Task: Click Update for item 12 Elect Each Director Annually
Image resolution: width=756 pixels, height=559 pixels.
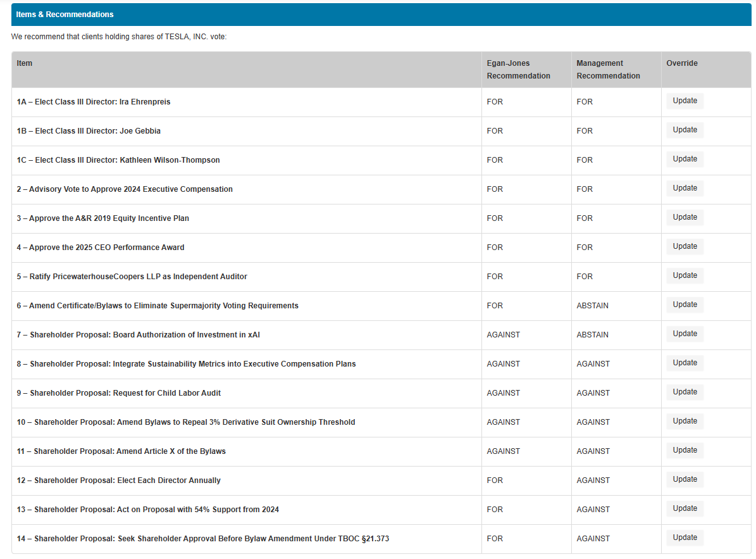Action: (x=685, y=479)
